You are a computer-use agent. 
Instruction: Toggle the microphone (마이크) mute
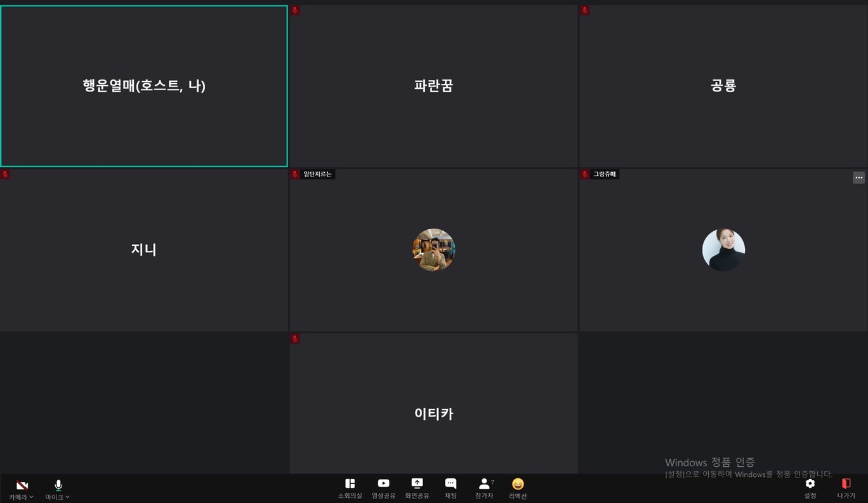[58, 486]
